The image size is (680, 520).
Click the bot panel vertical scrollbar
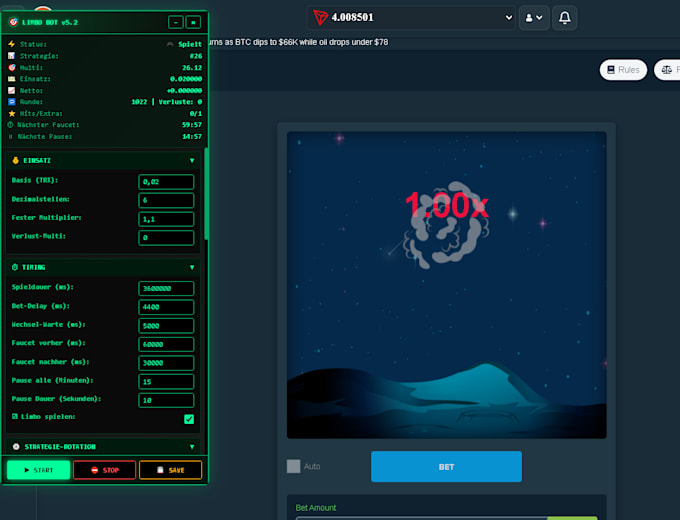pyautogui.click(x=206, y=193)
